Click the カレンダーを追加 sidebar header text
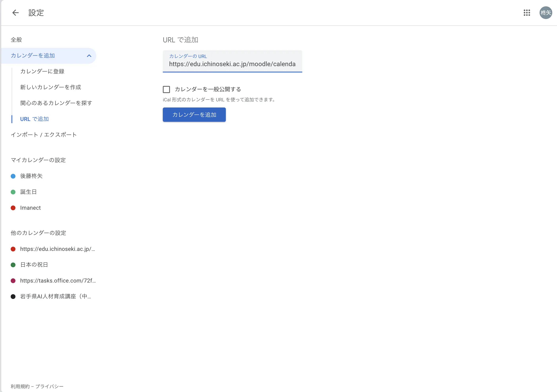 click(x=33, y=56)
